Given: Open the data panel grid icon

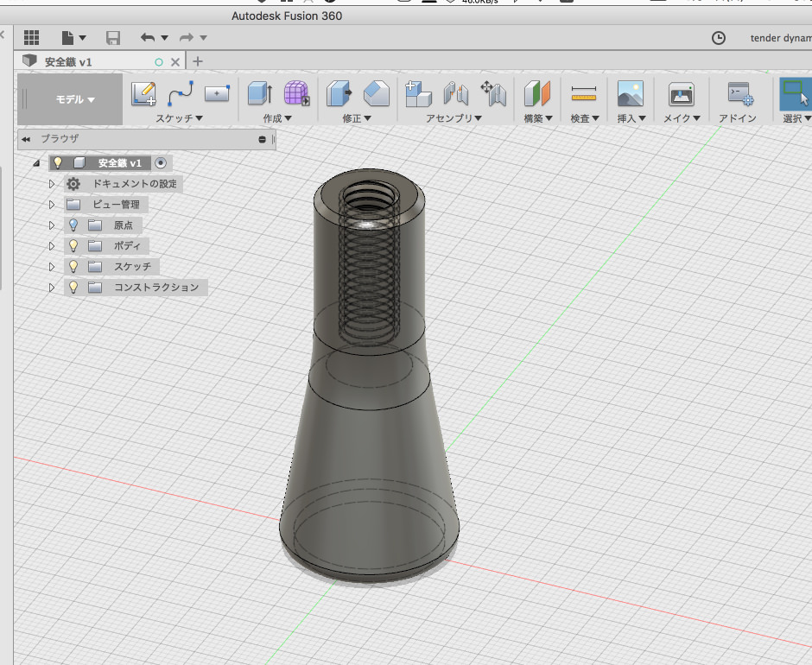Looking at the screenshot, I should 32,37.
